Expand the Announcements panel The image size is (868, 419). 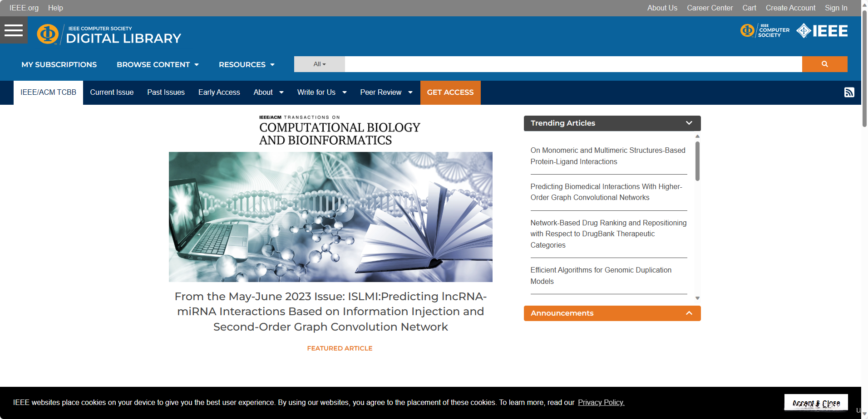[612, 313]
